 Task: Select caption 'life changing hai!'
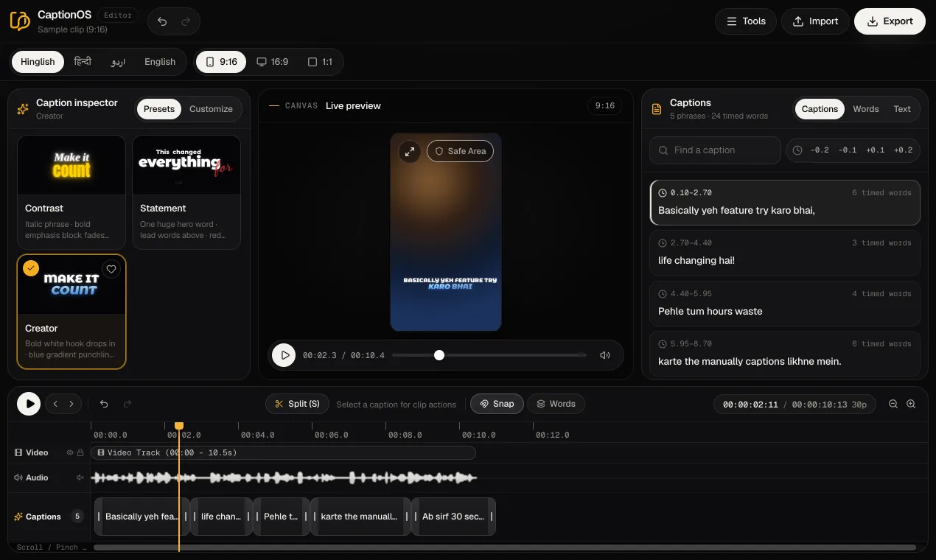[x=785, y=253]
